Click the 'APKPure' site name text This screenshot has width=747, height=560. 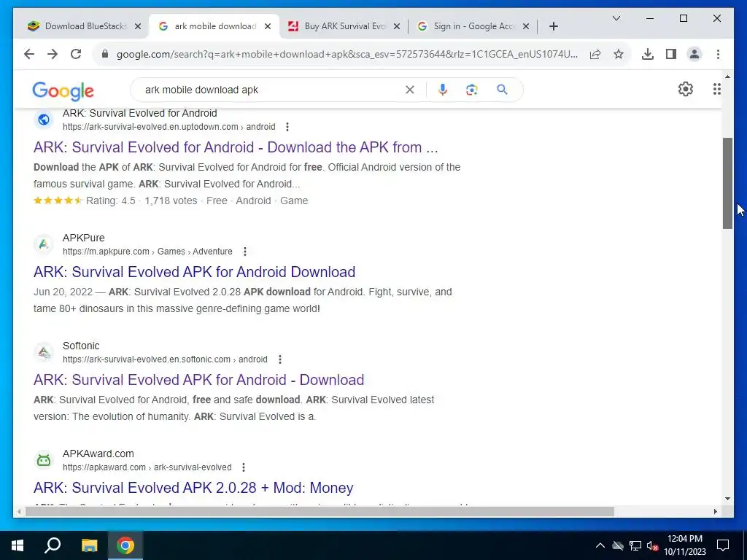coord(83,238)
